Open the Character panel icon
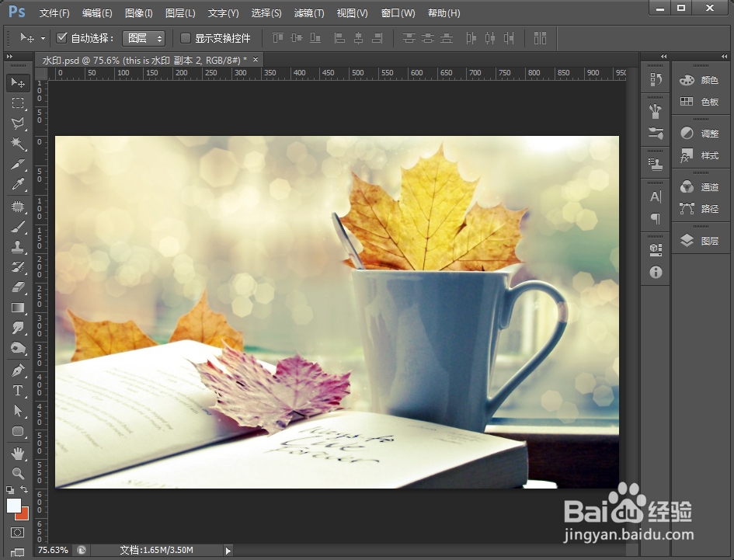Image resolution: width=734 pixels, height=560 pixels. coord(656,197)
